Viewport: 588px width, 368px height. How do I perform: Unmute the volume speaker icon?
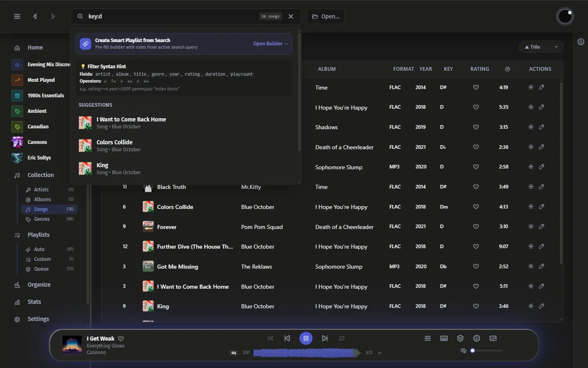pyautogui.click(x=463, y=351)
